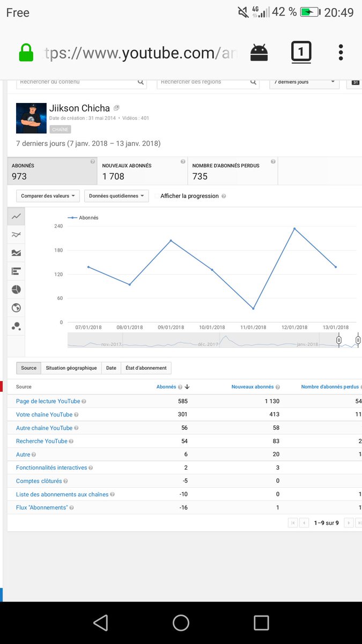Grab the left timeline range handle

click(x=339, y=340)
